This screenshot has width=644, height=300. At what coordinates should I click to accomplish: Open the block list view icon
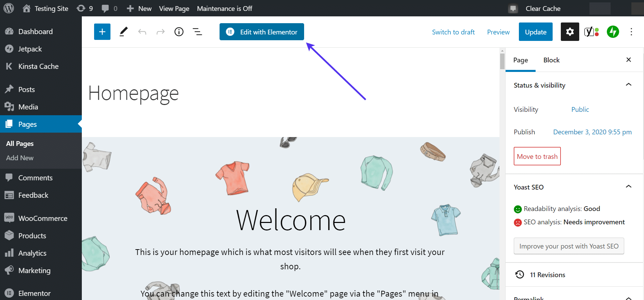[197, 32]
